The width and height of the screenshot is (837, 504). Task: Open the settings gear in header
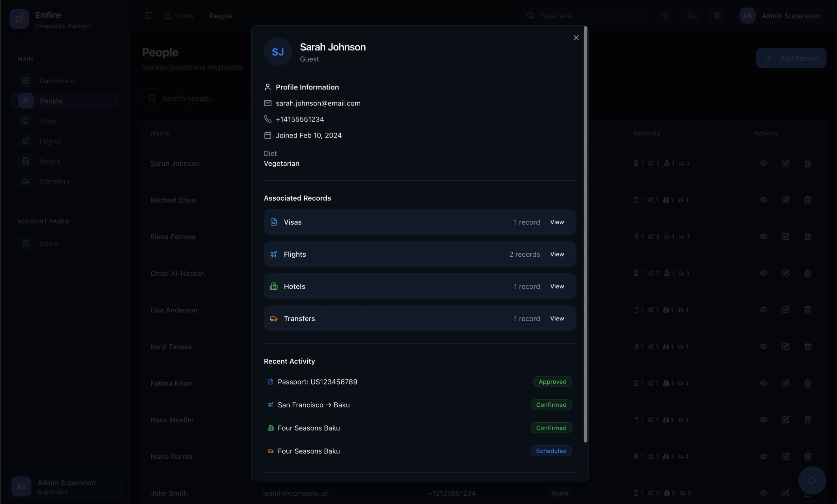click(x=717, y=16)
